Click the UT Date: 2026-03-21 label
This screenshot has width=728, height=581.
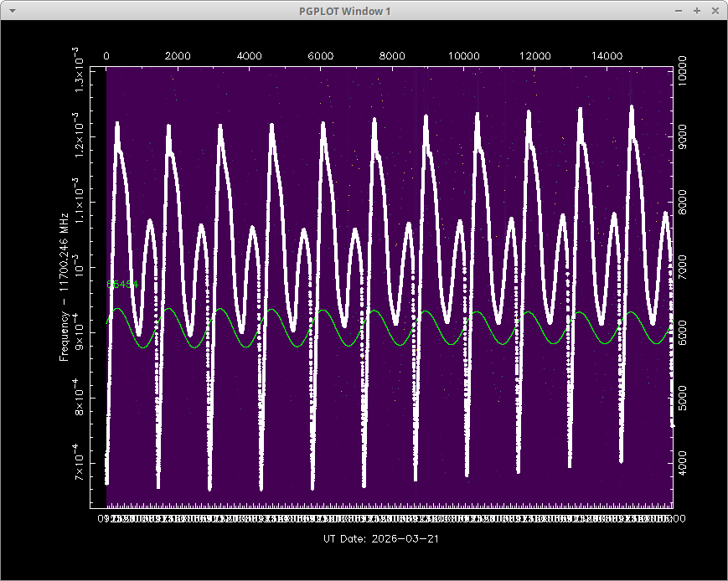380,539
